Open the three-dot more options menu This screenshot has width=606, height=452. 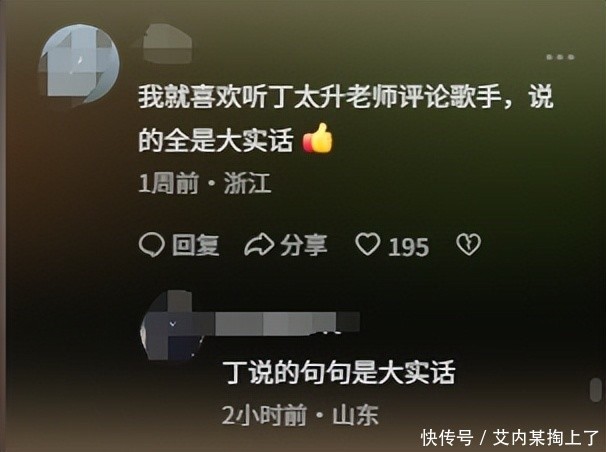click(560, 57)
